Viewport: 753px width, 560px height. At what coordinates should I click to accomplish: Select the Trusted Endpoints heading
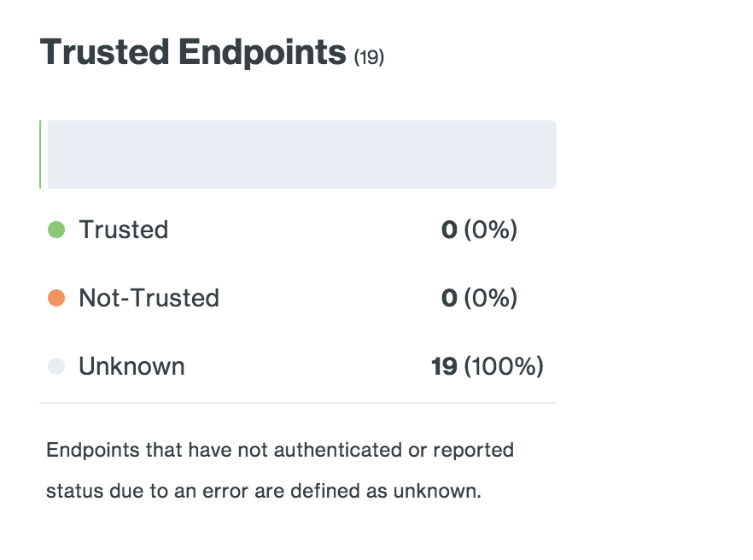point(193,52)
